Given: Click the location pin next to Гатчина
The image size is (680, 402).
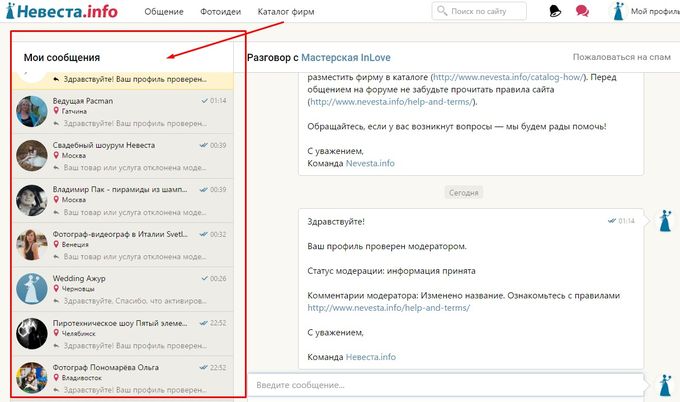Looking at the screenshot, I should click(x=56, y=111).
